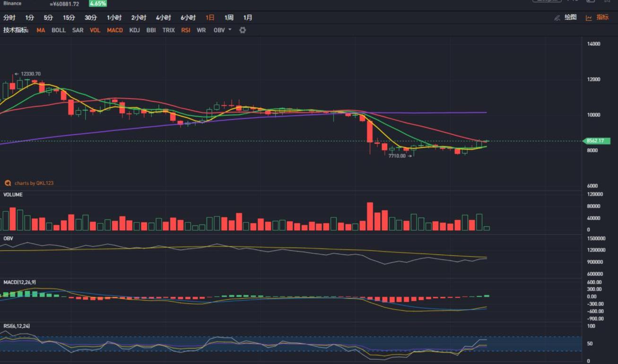Hide the VOL volume indicator

pos(95,30)
